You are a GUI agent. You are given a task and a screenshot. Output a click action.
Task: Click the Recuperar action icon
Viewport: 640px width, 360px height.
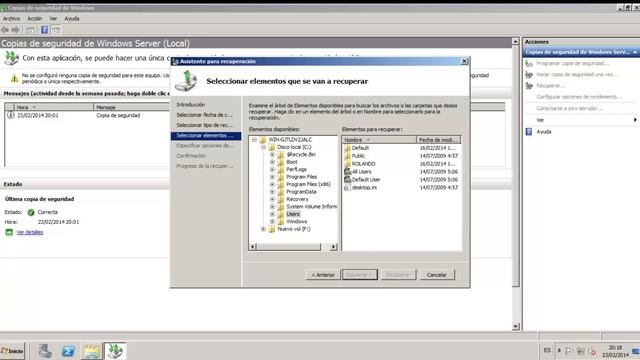[x=529, y=86]
